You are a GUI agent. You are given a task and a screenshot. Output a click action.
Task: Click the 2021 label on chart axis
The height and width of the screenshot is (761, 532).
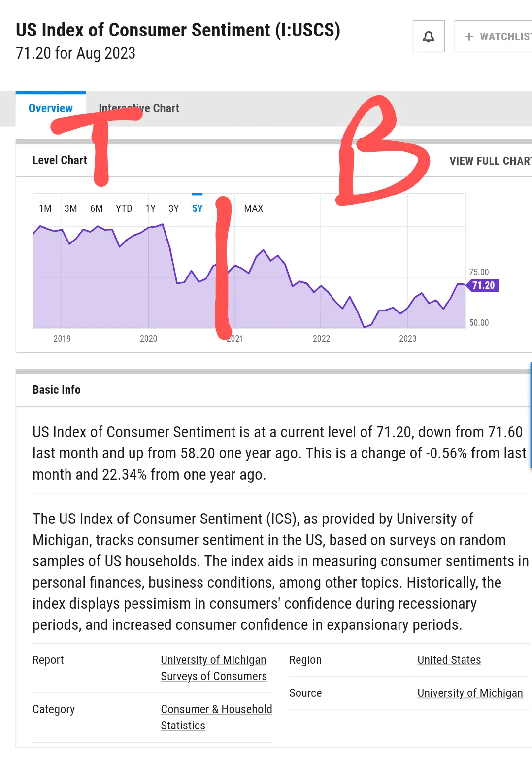[x=236, y=339]
